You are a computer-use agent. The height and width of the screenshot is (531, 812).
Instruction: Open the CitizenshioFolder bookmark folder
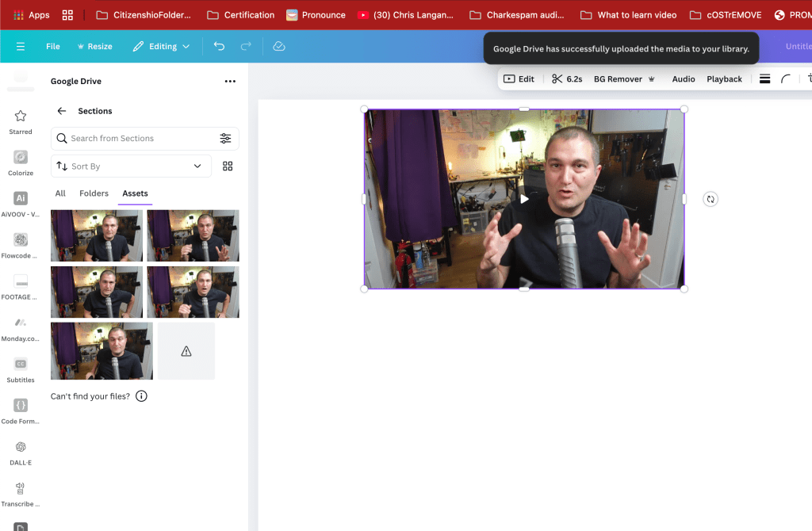click(144, 15)
